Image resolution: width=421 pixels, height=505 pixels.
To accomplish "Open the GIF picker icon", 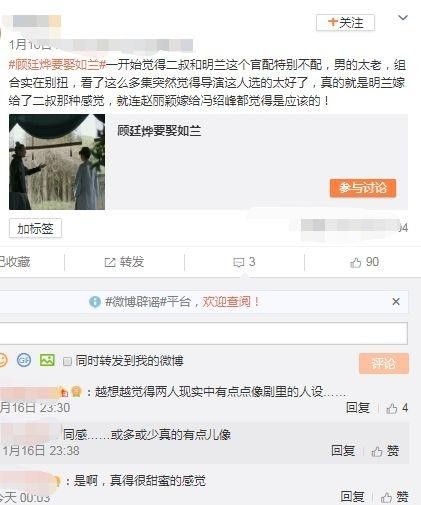I will coord(24,360).
